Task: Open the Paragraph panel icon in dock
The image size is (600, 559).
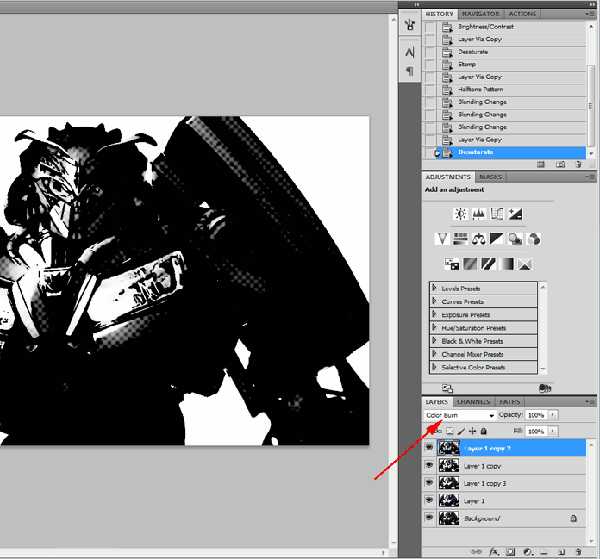Action: click(410, 71)
